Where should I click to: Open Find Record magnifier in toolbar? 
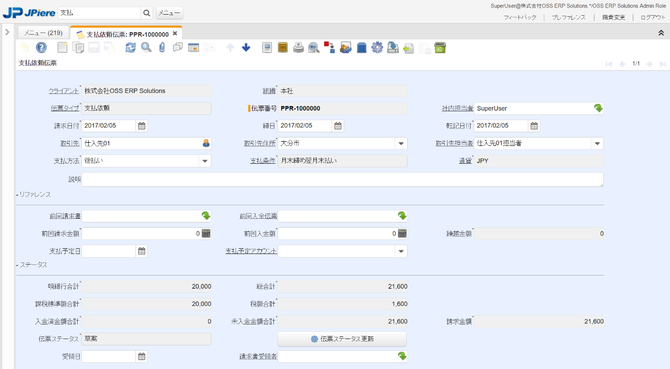[146, 47]
